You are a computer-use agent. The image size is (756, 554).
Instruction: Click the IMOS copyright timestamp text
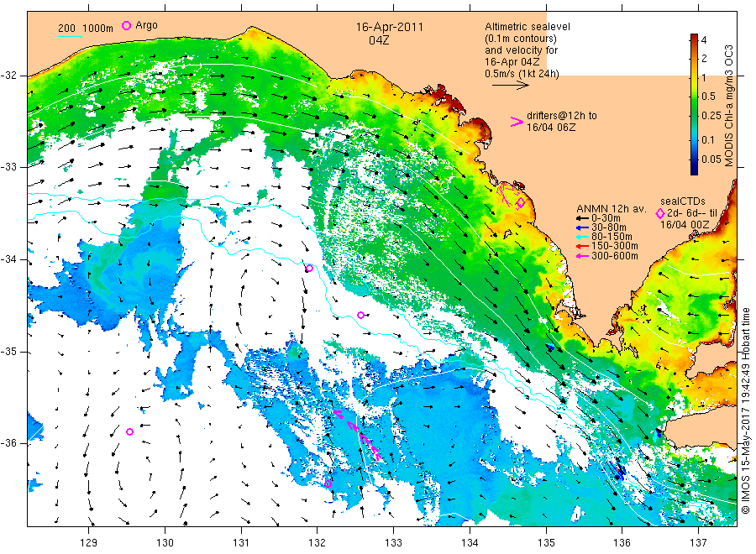[x=746, y=410]
